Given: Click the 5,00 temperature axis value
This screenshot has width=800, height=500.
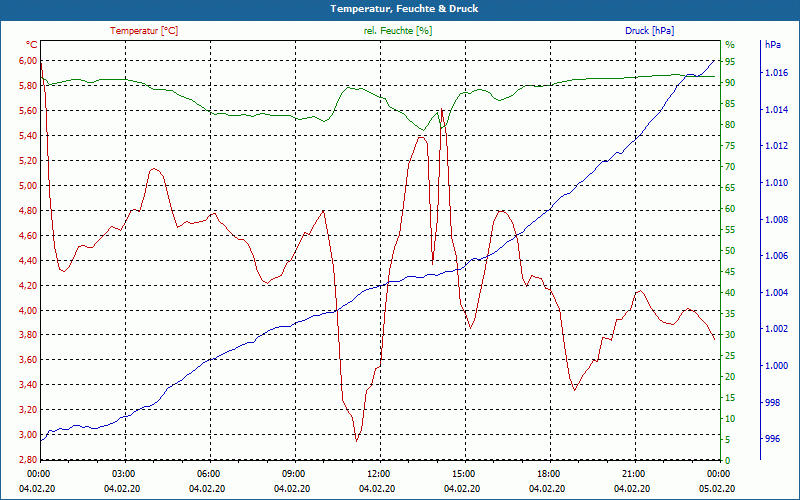Looking at the screenshot, I should pos(28,186).
